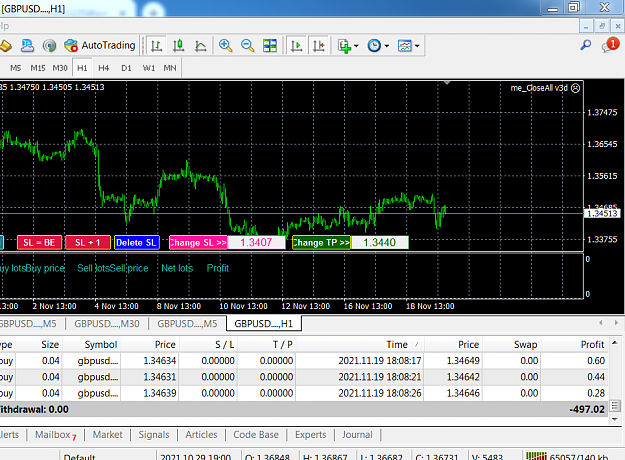Click the Change TP >> button
Viewport: 625px width, 460px height.
point(321,242)
